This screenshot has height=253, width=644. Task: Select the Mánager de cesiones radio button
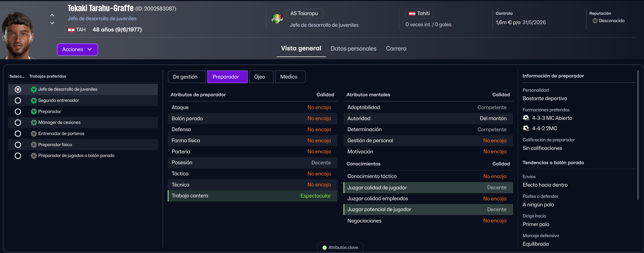click(x=18, y=122)
